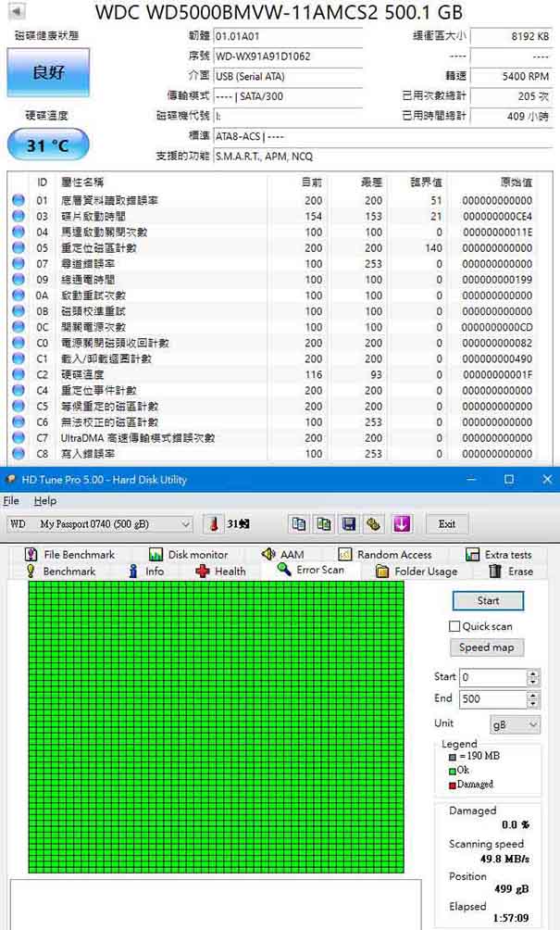
Task: Increase the End value with the up arrow
Action: point(533,695)
